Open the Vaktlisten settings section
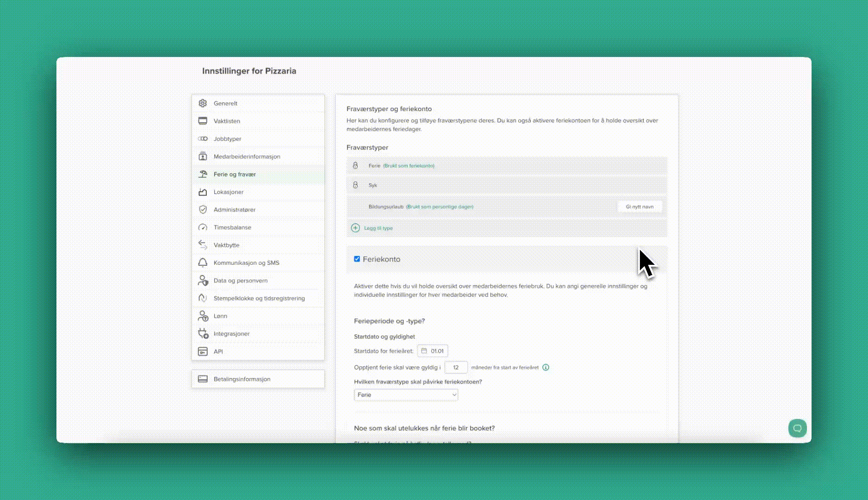 pyautogui.click(x=258, y=121)
